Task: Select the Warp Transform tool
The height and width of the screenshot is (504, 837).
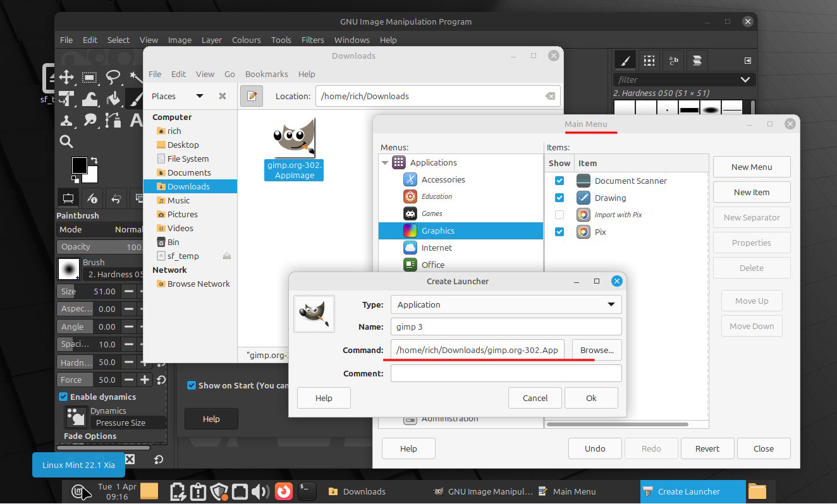Action: [89, 99]
